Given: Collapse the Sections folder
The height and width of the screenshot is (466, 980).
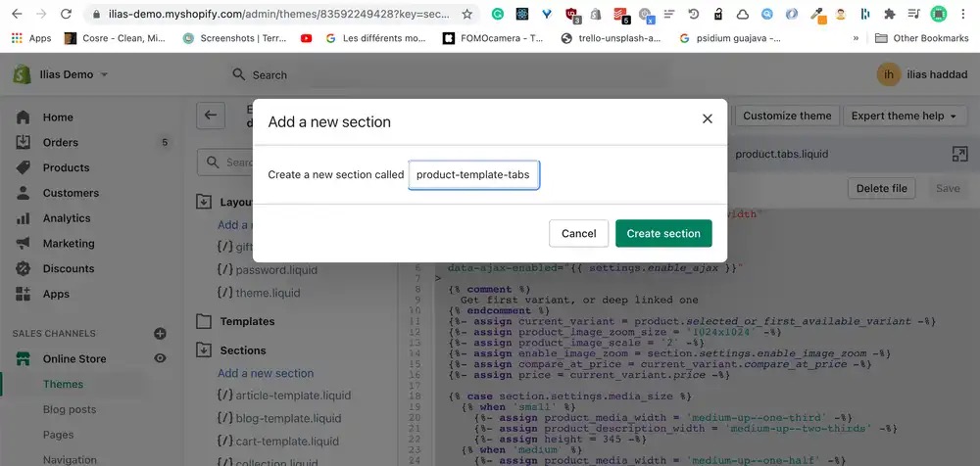Looking at the screenshot, I should pos(204,350).
